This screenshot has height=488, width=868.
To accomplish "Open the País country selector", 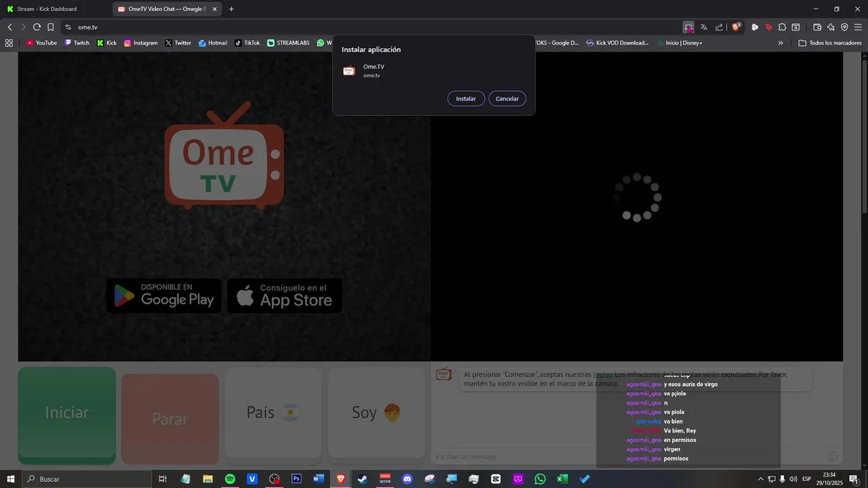I will coord(273,413).
